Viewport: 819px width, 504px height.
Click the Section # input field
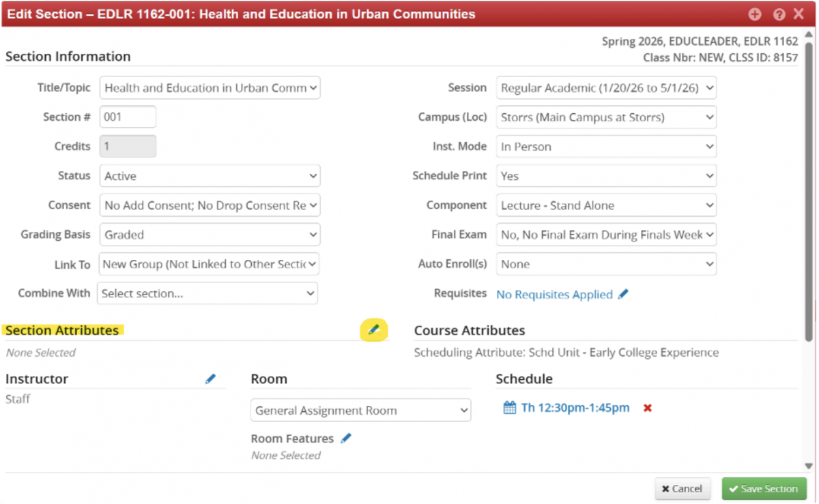pos(128,117)
